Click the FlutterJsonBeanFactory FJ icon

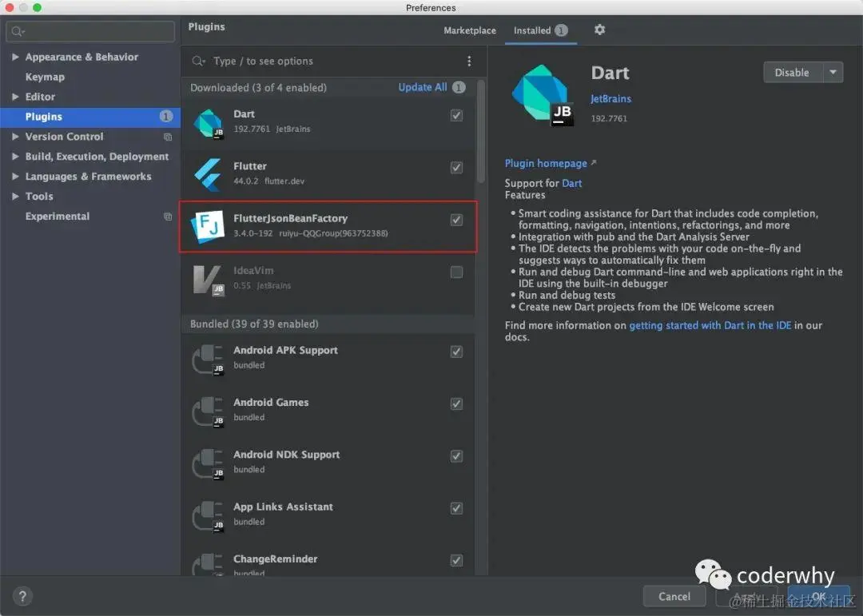click(208, 227)
